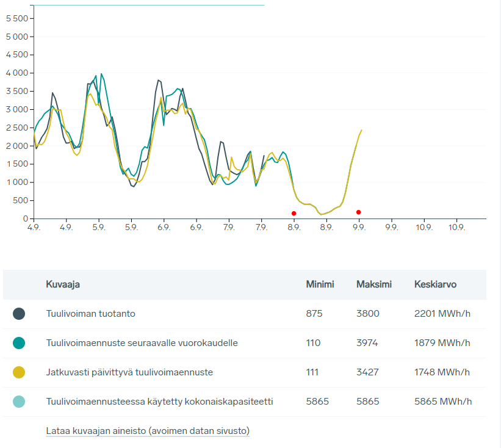Select the Kuvaaja column header
501x448 pixels.
[63, 284]
